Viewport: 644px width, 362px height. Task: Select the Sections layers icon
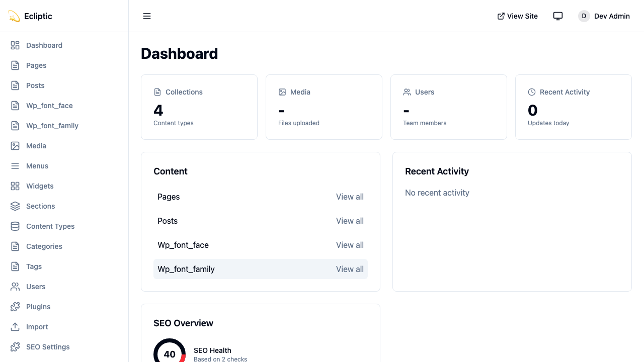pos(15,206)
